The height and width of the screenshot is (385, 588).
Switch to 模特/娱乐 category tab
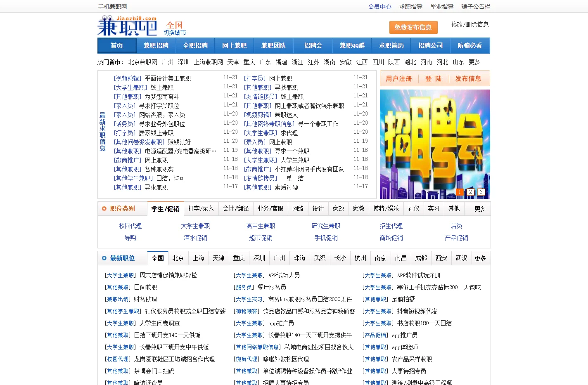pos(386,209)
